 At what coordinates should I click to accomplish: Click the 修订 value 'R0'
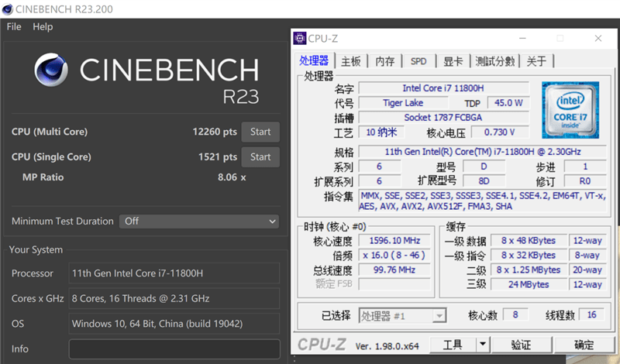pos(585,181)
